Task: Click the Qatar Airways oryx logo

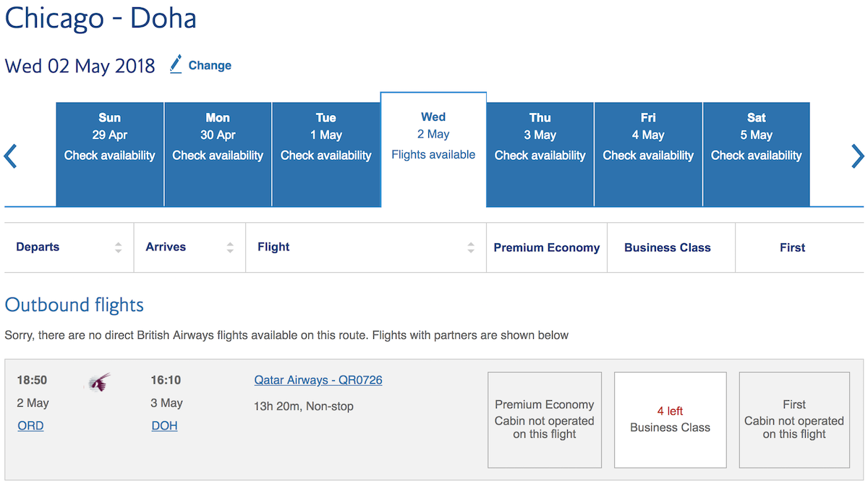Action: (99, 381)
